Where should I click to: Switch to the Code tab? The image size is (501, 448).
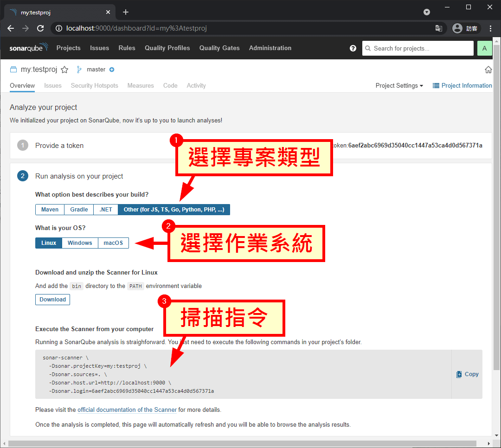[x=170, y=86]
